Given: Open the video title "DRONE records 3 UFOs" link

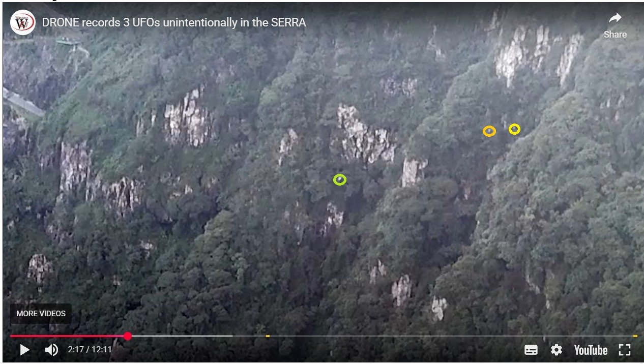Looking at the screenshot, I should pyautogui.click(x=174, y=22).
